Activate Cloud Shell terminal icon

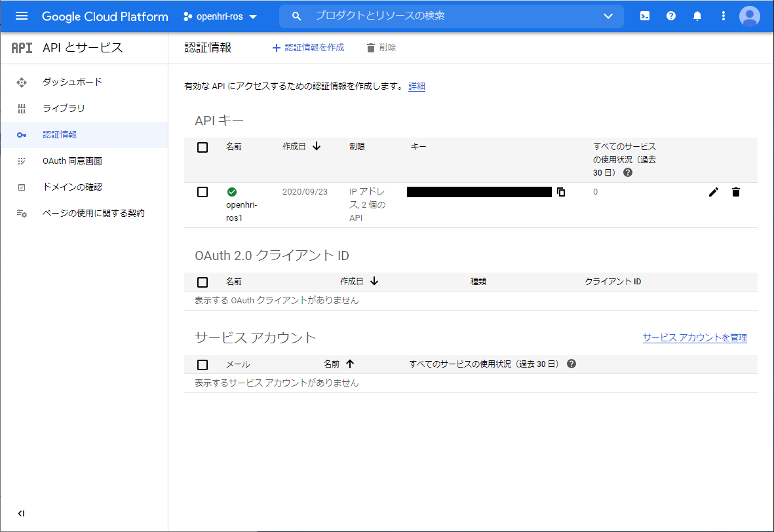pyautogui.click(x=645, y=16)
